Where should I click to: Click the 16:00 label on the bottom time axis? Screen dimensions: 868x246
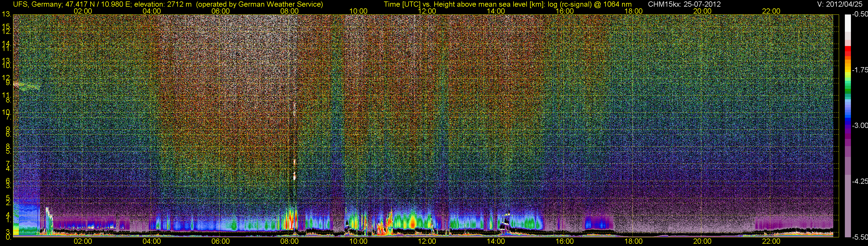click(x=565, y=241)
